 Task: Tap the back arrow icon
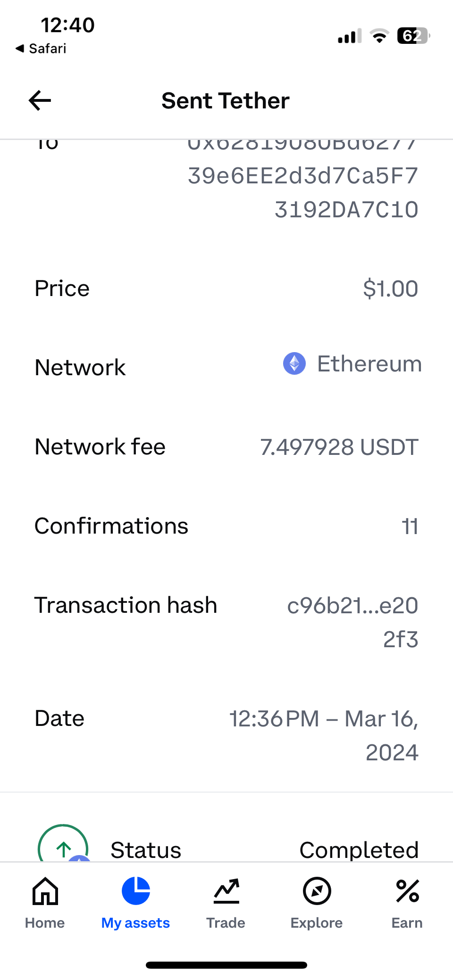(40, 100)
